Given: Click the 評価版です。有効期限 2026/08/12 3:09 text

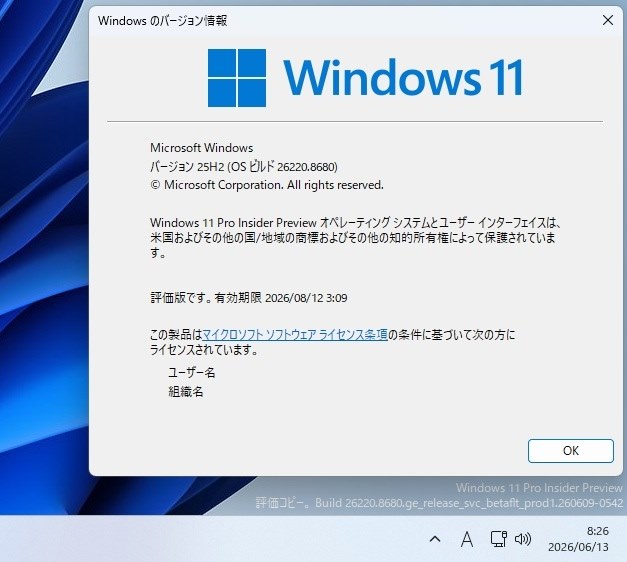Looking at the screenshot, I should click(249, 298).
